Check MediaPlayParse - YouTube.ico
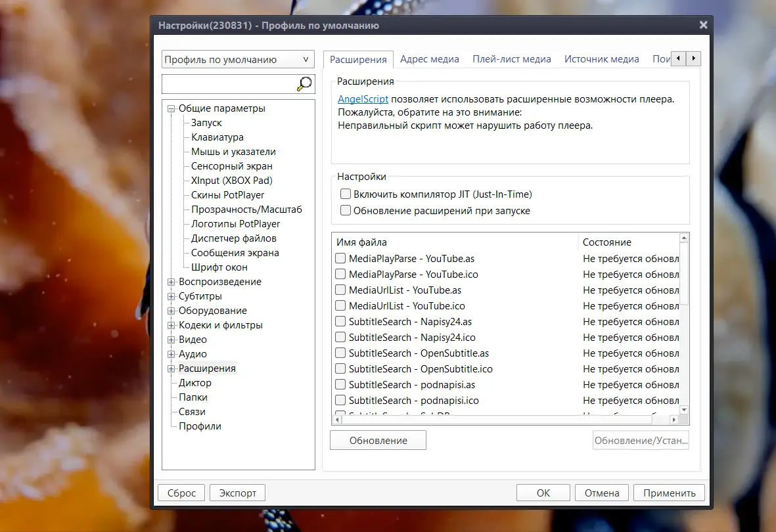Screen dimensions: 776x532 click(340, 274)
